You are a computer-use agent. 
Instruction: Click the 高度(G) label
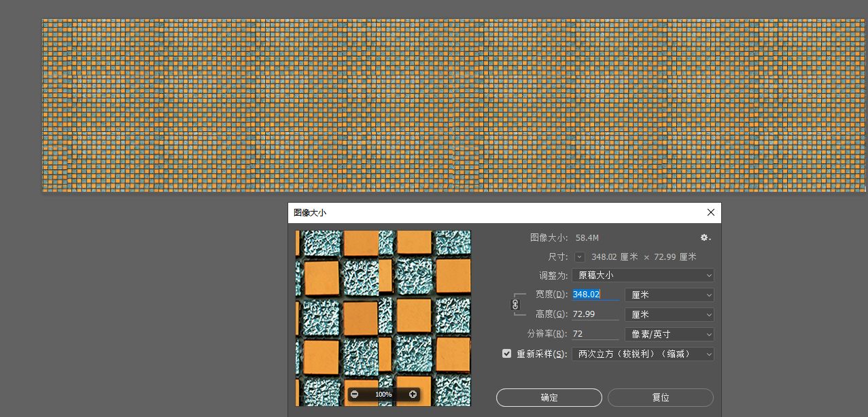[x=551, y=314]
